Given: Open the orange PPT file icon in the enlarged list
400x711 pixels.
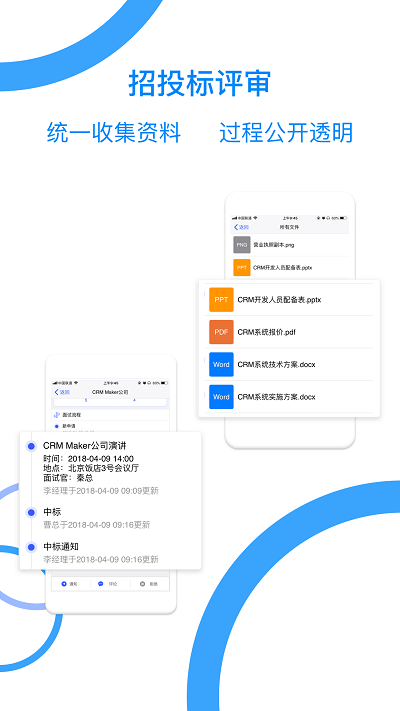Looking at the screenshot, I should click(x=221, y=300).
